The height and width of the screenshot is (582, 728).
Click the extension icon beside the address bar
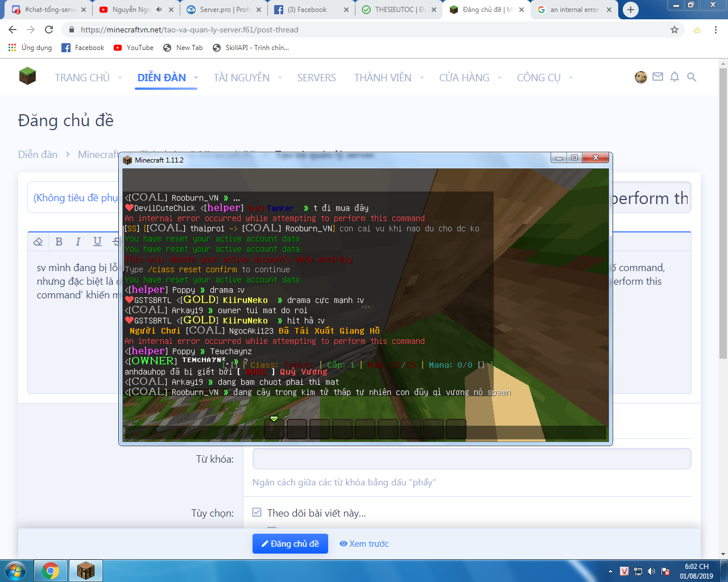[x=697, y=30]
